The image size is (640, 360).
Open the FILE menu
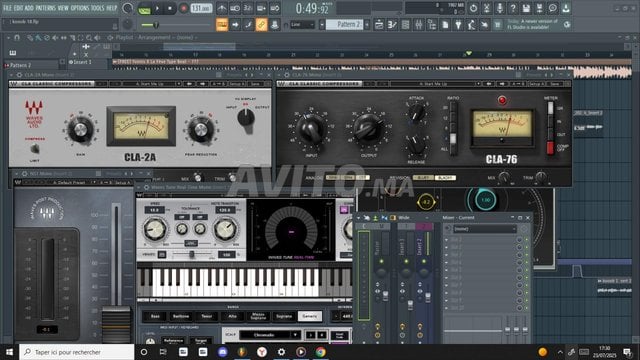click(x=8, y=8)
